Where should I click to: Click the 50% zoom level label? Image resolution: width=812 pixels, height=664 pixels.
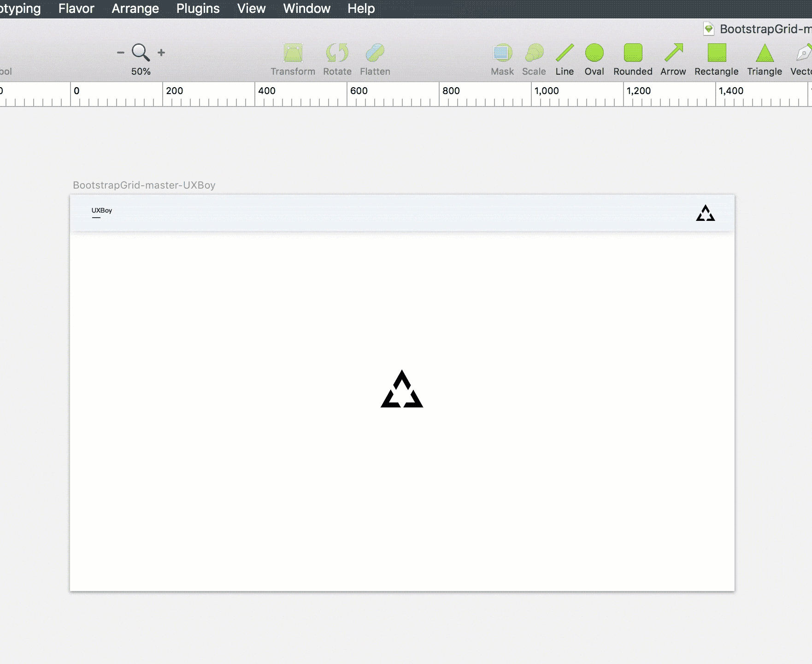[141, 71]
